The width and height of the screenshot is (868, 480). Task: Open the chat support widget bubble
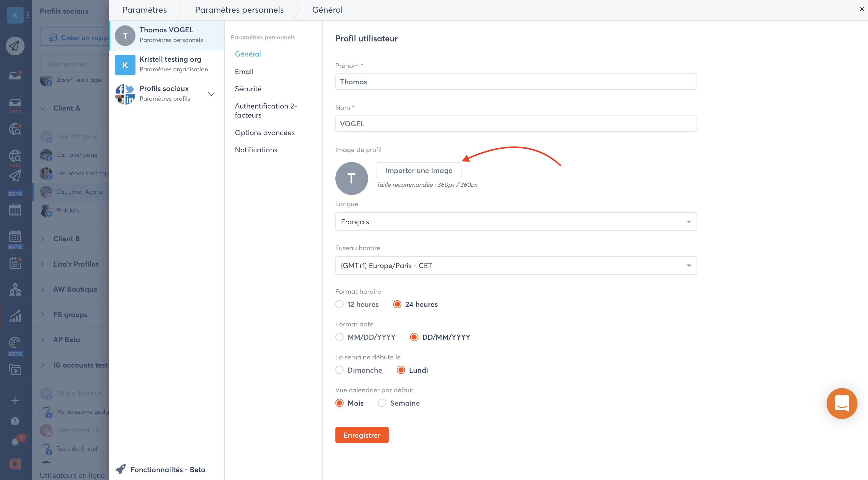click(841, 403)
